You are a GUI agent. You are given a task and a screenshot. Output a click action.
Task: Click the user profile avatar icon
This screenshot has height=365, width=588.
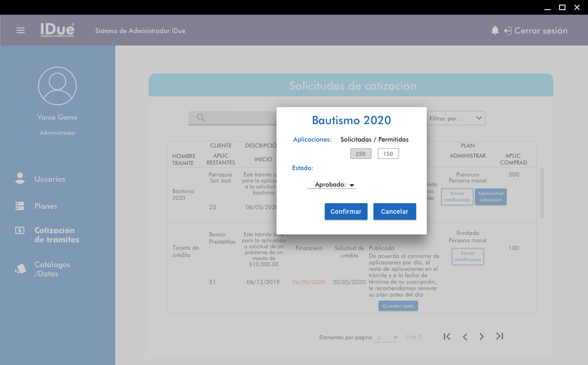coord(57,86)
